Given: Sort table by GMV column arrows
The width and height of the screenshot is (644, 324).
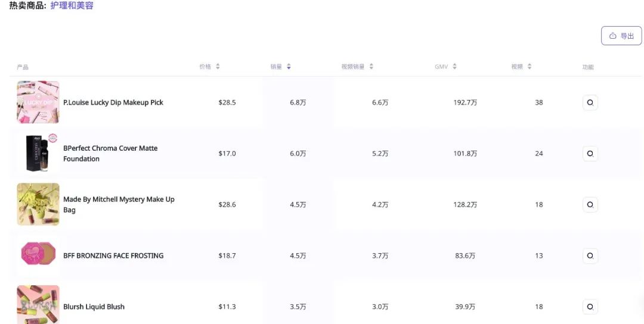Looking at the screenshot, I should coord(454,67).
